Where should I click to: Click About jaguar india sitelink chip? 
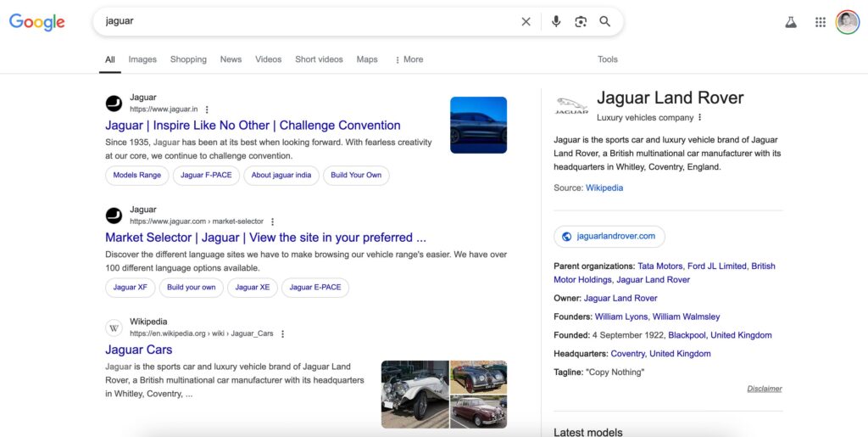[x=281, y=175]
